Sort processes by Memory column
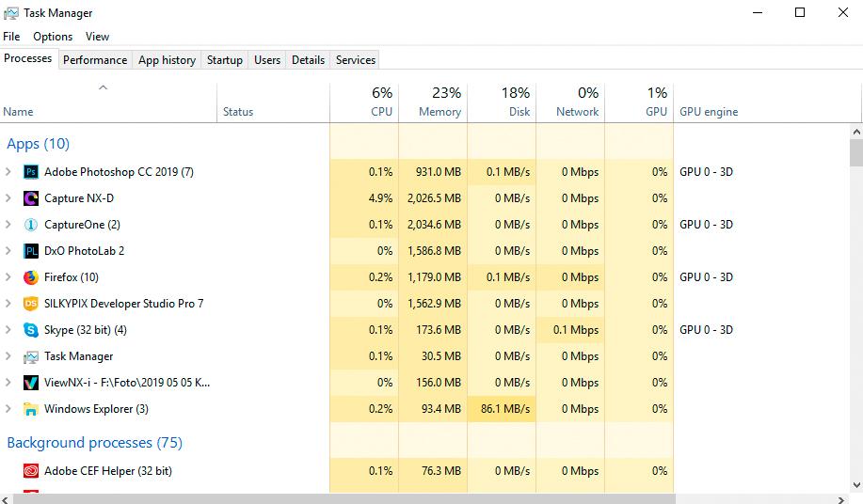This screenshot has height=504, width=863. point(433,102)
